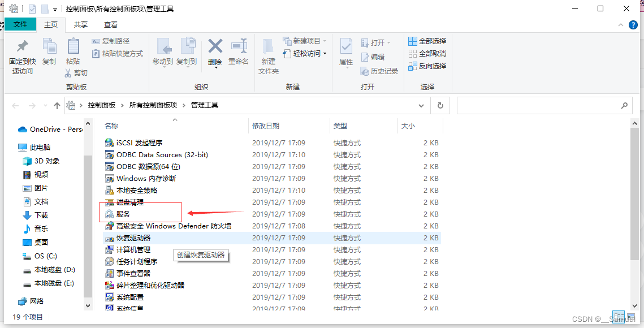Open OS (C:) drive in sidebar
Viewport: 644px width, 328px height.
pyautogui.click(x=40, y=256)
